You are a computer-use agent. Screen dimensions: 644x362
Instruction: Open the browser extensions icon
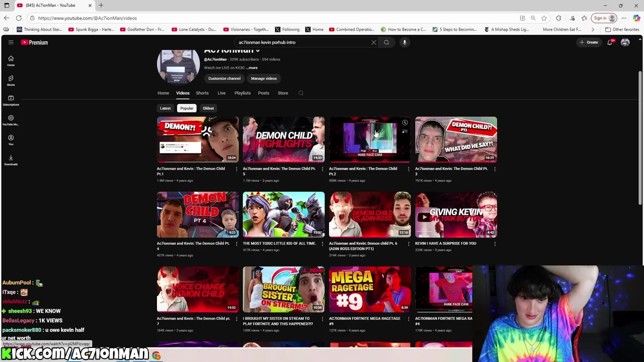[x=558, y=18]
